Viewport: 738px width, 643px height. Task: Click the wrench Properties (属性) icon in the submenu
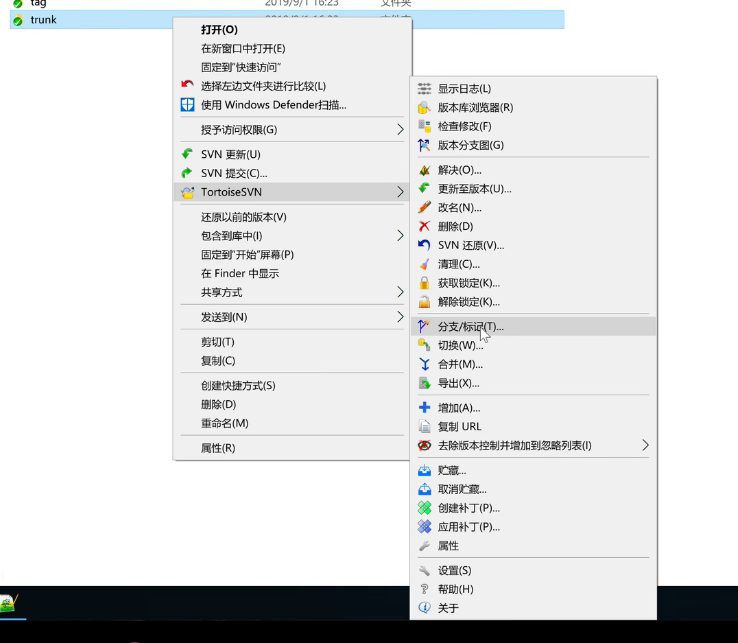(x=424, y=546)
